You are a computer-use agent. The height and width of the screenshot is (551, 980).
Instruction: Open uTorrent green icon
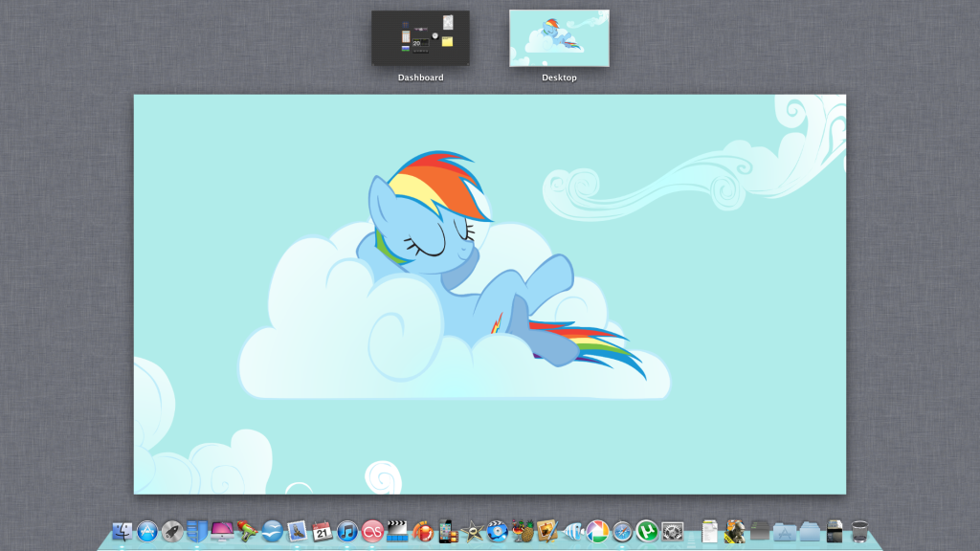point(648,532)
